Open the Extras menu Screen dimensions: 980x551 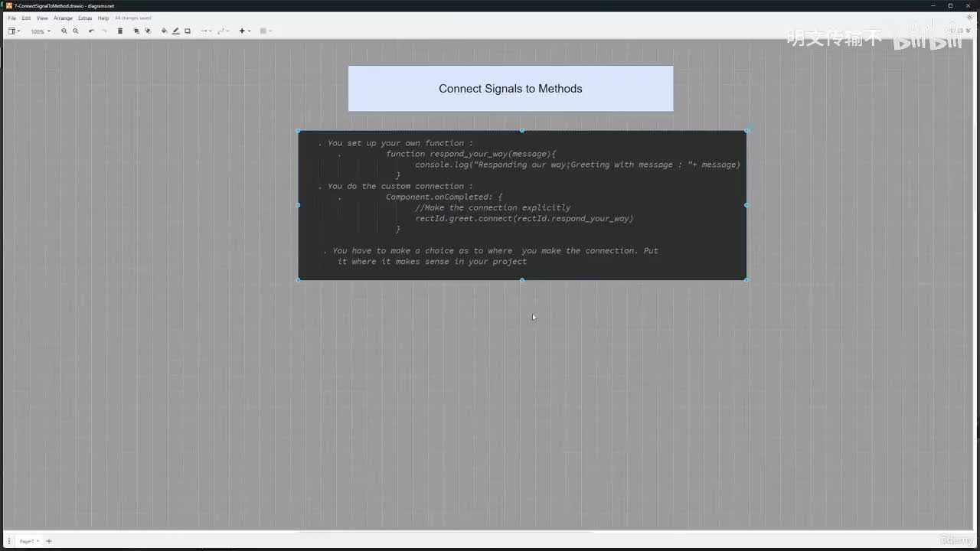click(x=85, y=18)
